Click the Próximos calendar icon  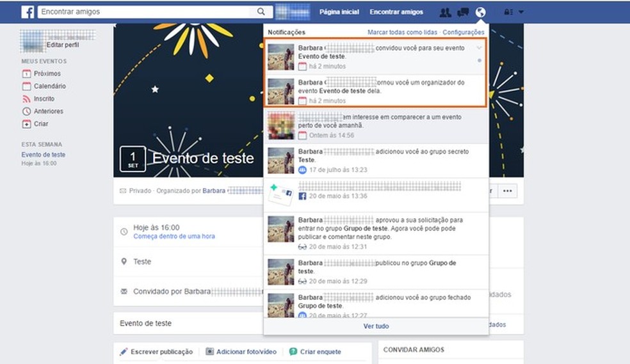pos(26,74)
